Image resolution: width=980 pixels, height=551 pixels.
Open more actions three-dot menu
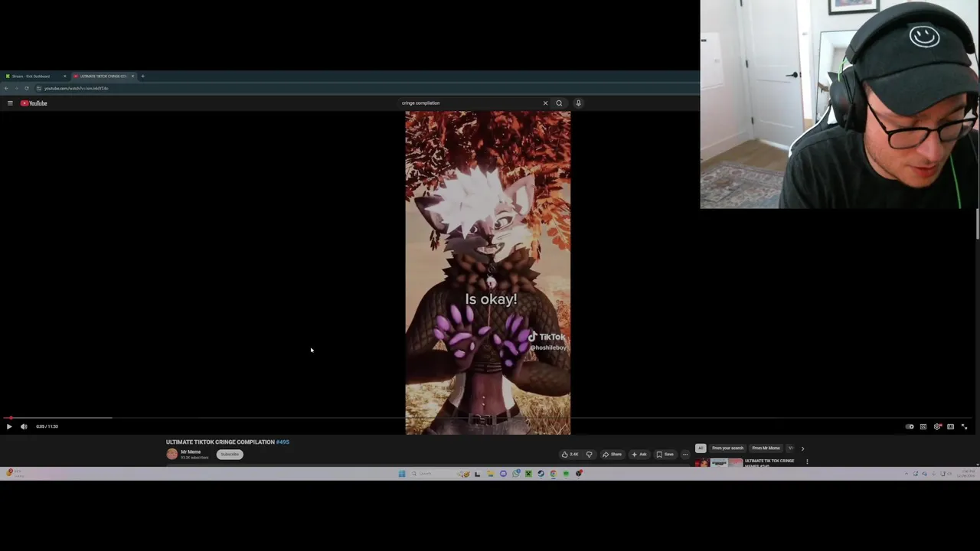(x=685, y=454)
